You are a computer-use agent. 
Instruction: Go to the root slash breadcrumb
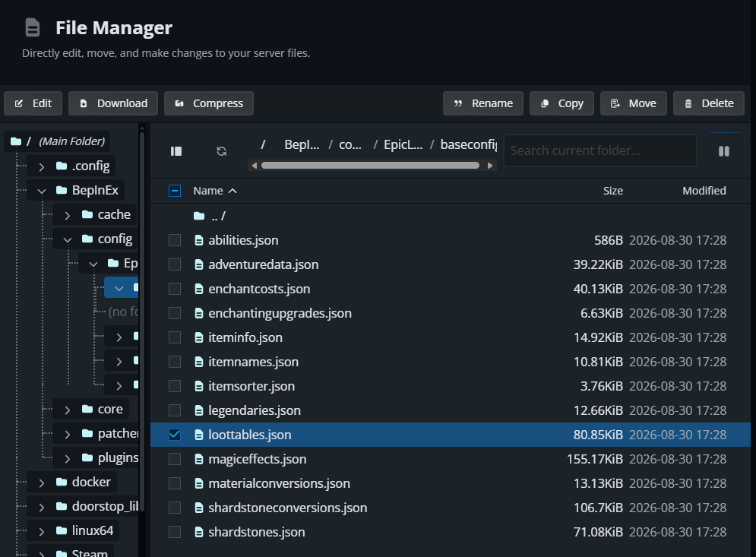[x=263, y=144]
